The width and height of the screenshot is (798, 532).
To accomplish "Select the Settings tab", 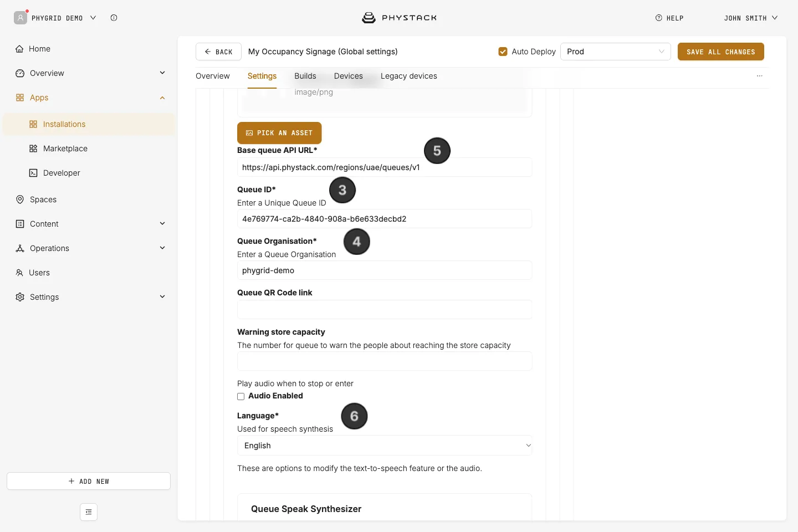I will [x=262, y=76].
